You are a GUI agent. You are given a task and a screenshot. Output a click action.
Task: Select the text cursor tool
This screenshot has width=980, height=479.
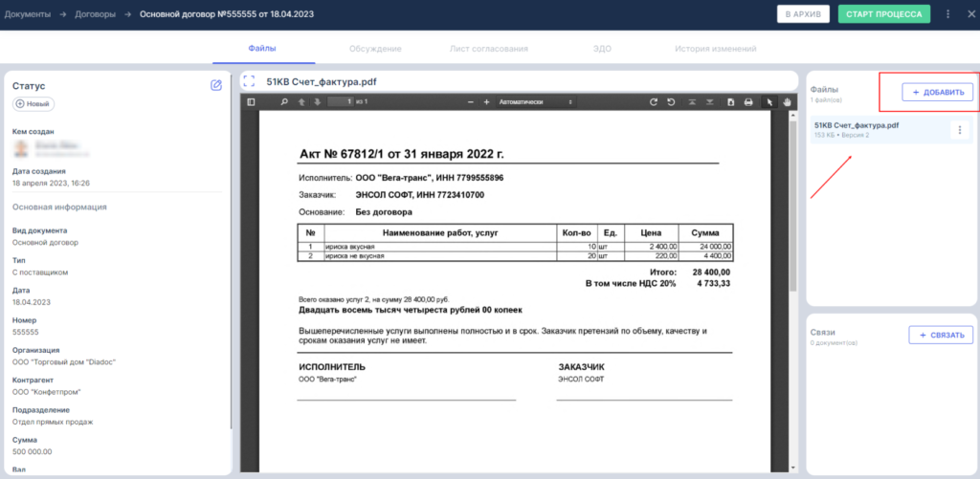770,101
